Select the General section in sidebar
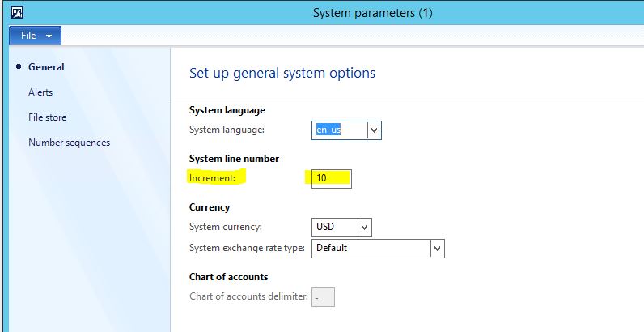 tap(46, 67)
